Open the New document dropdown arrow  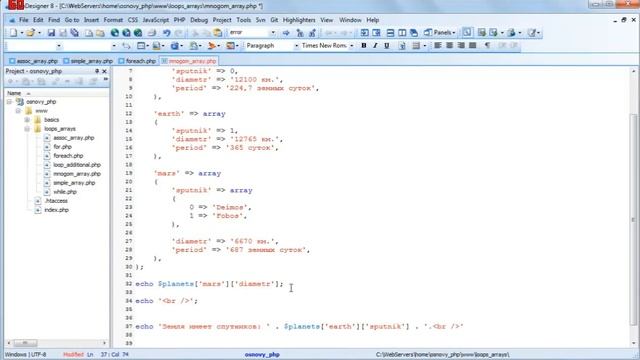click(21, 33)
